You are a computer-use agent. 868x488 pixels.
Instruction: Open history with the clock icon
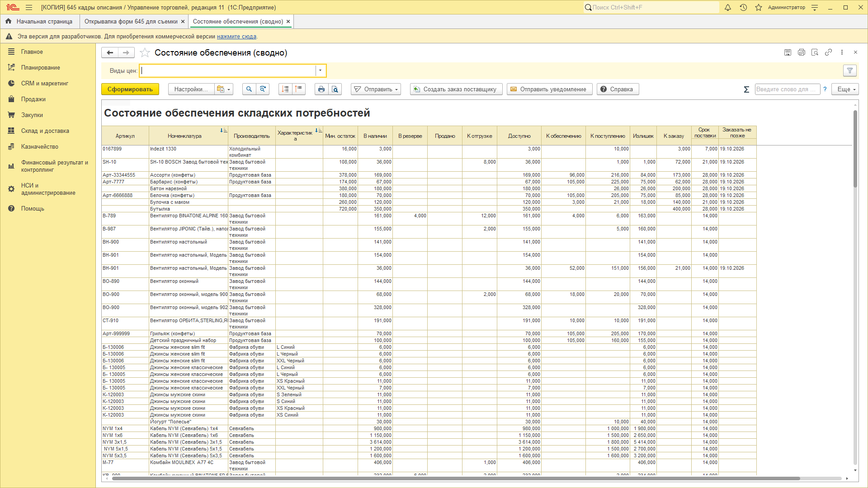(x=743, y=7)
